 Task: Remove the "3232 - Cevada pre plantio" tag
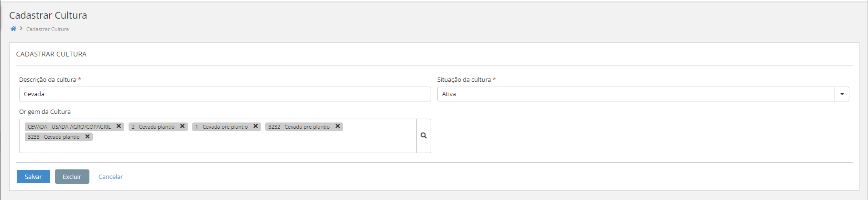337,126
